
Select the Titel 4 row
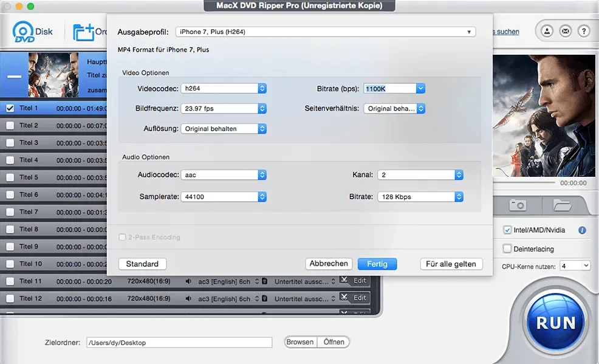click(x=53, y=160)
